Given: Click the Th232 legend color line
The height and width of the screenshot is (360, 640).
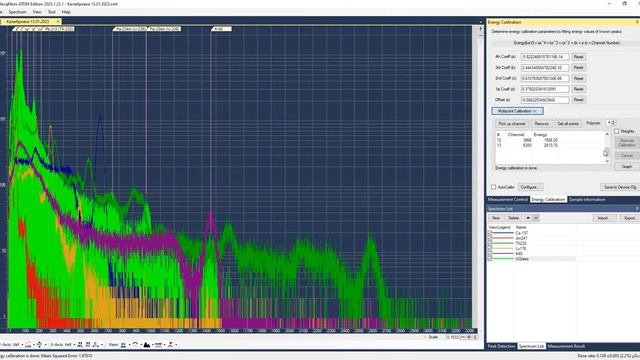Looking at the screenshot, I should pos(503,243).
